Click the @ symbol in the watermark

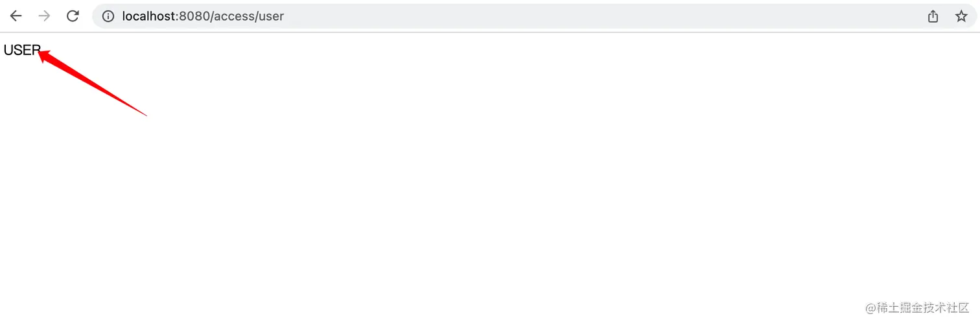870,308
